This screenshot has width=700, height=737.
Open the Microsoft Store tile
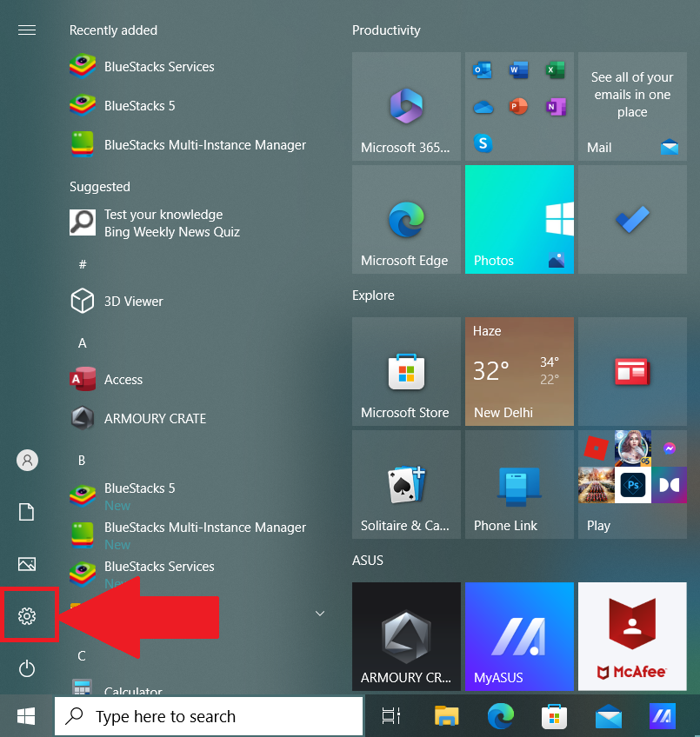406,372
